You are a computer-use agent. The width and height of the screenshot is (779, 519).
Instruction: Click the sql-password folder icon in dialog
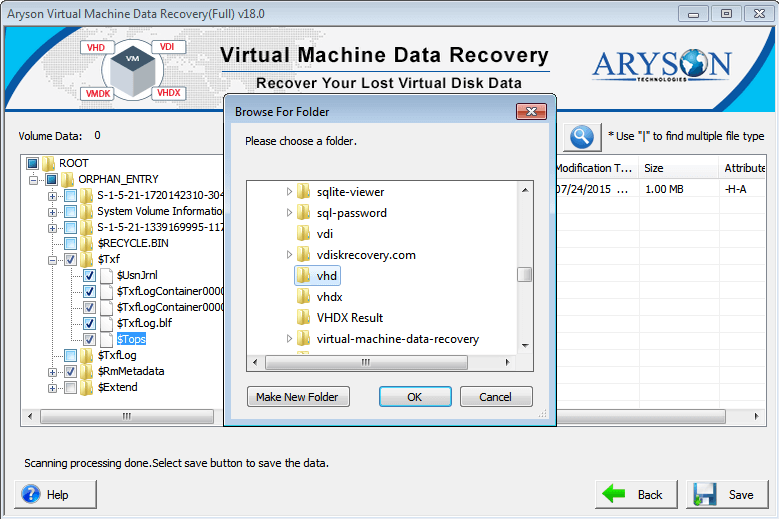304,213
